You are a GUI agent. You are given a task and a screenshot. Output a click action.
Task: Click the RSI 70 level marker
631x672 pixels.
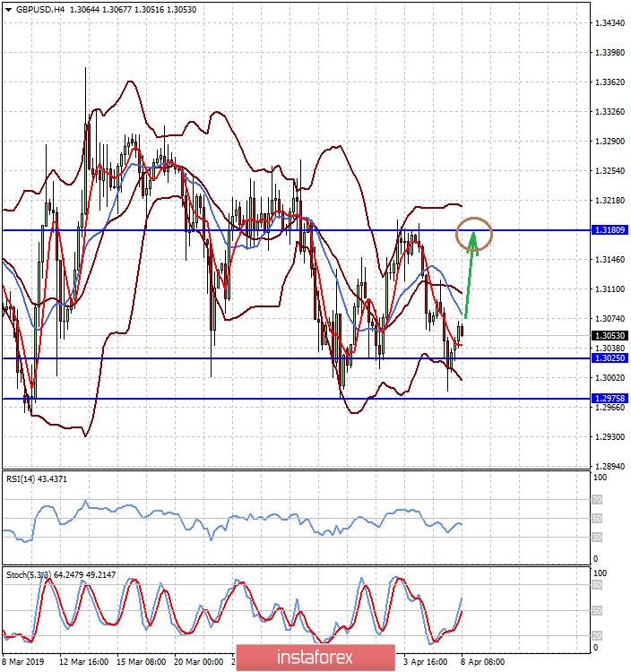pyautogui.click(x=597, y=500)
